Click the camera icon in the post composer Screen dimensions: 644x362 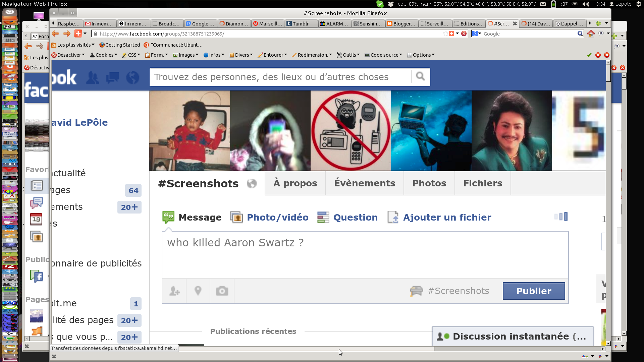pyautogui.click(x=222, y=291)
